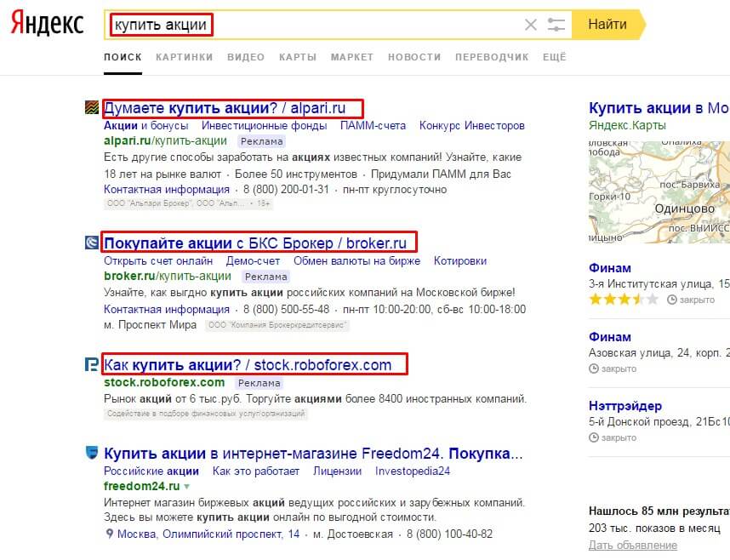Open Лицензии sitelink
This screenshot has height=560, width=730.
click(337, 471)
